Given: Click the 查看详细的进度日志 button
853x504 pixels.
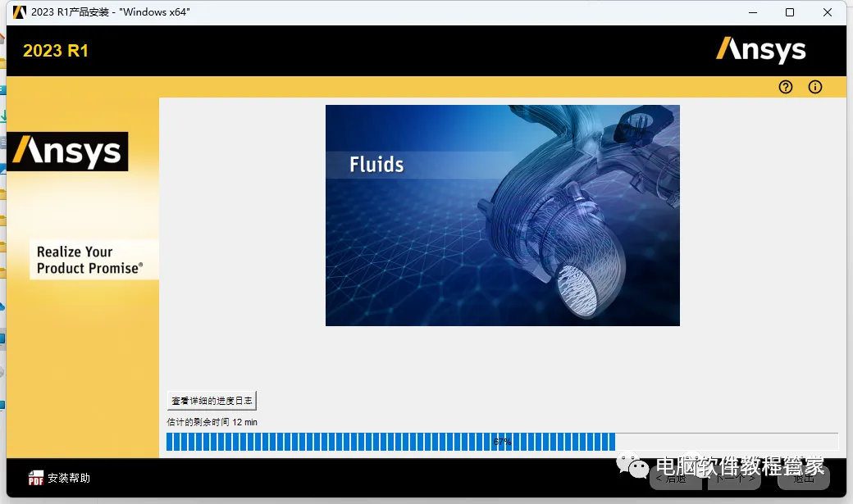Looking at the screenshot, I should click(x=212, y=401).
